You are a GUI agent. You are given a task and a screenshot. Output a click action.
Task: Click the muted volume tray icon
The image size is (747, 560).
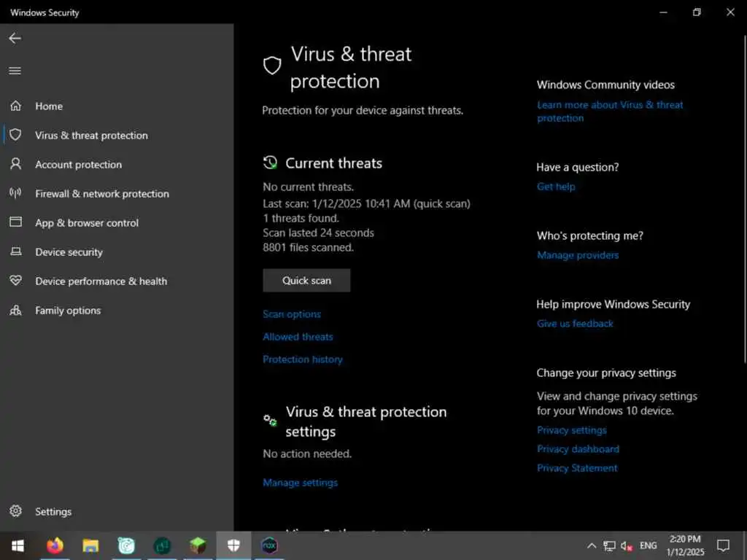coord(627,545)
